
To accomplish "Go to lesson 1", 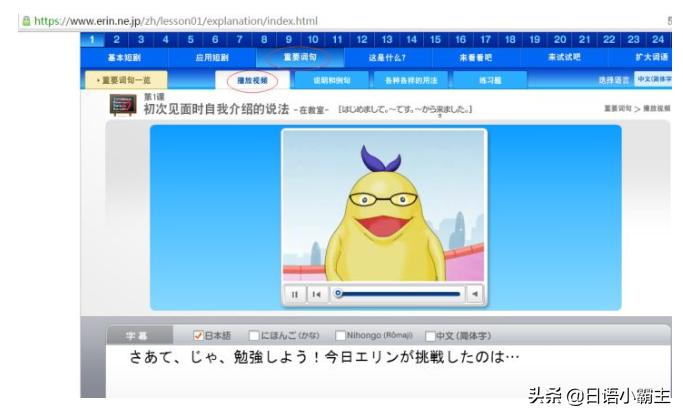I will [92, 40].
